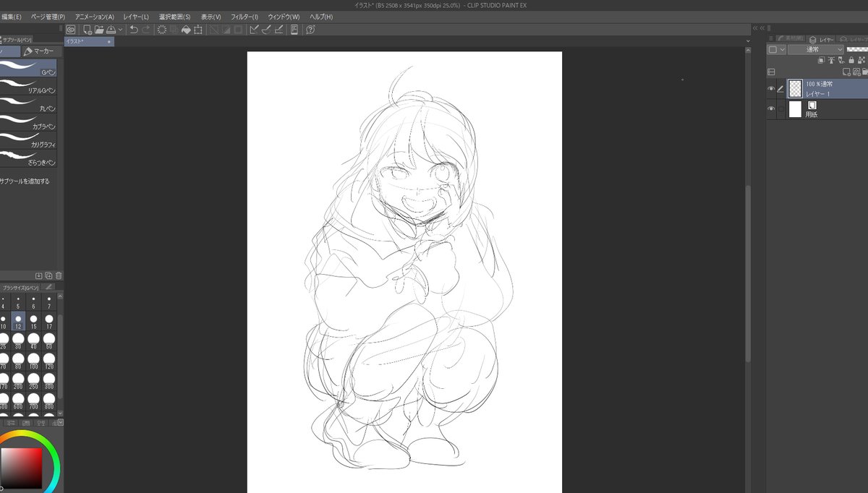This screenshot has width=868, height=493.
Task: Select the リアルGペン sub tool
Action: pos(29,86)
